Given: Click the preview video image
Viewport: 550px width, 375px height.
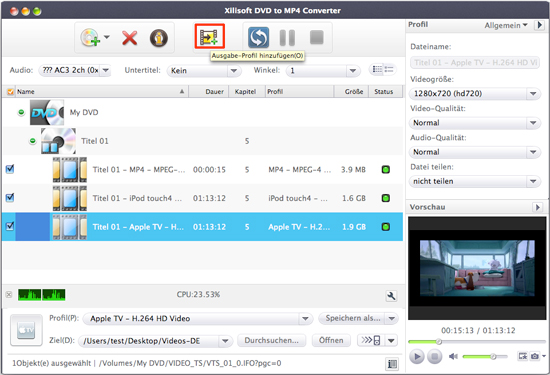Looking at the screenshot, I should coord(477,268).
